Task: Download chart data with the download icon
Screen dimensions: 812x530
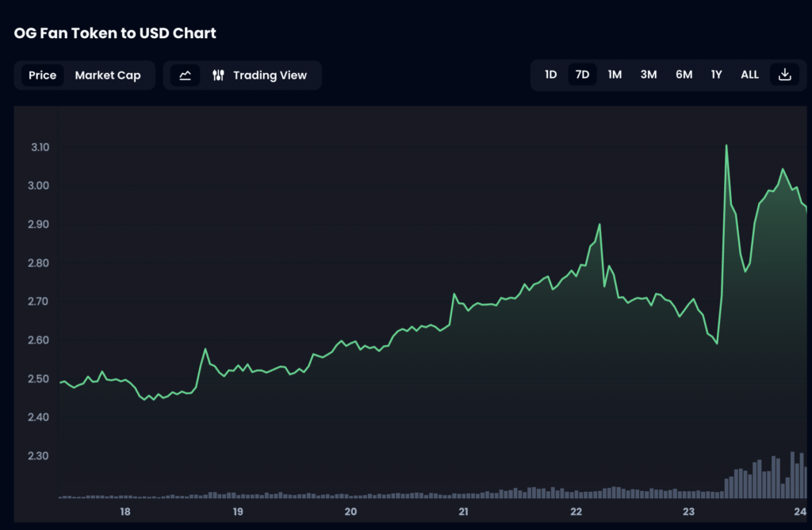Action: 784,75
